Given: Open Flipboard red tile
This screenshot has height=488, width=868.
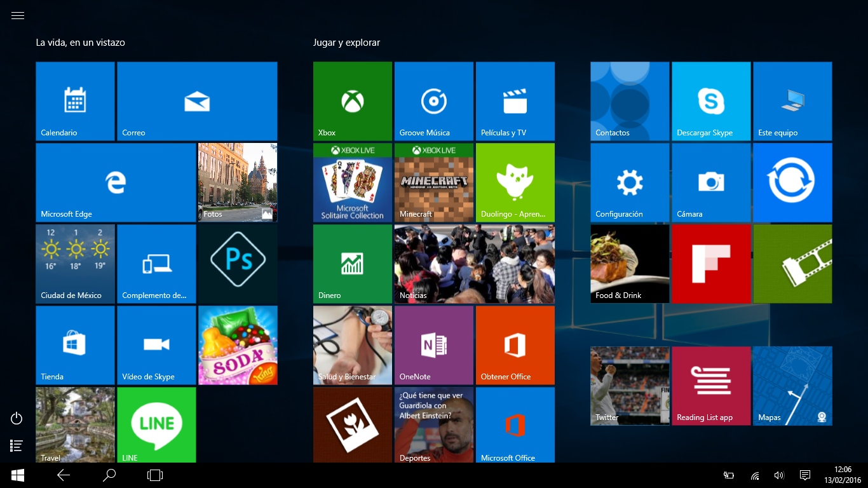Looking at the screenshot, I should pyautogui.click(x=710, y=264).
